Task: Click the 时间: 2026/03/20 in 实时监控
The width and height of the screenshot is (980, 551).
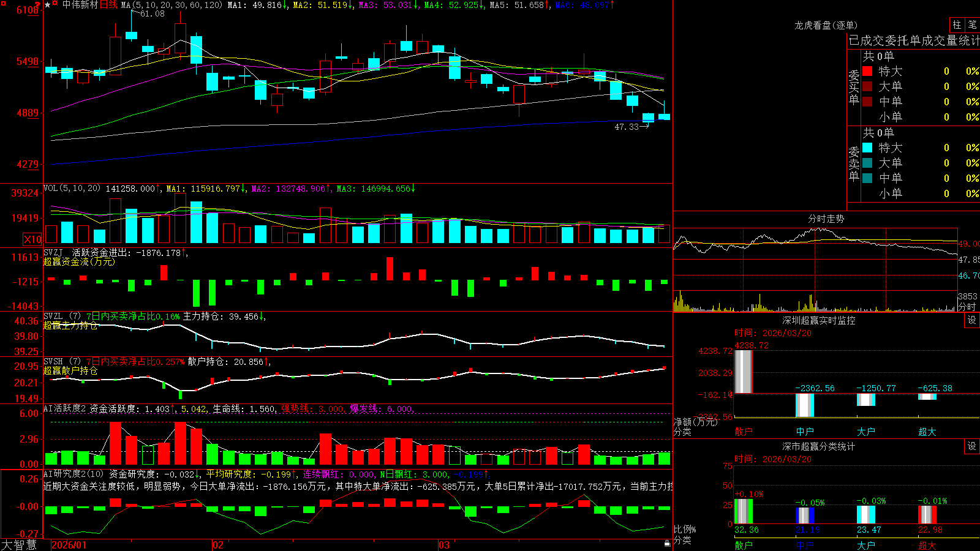Action: point(773,333)
